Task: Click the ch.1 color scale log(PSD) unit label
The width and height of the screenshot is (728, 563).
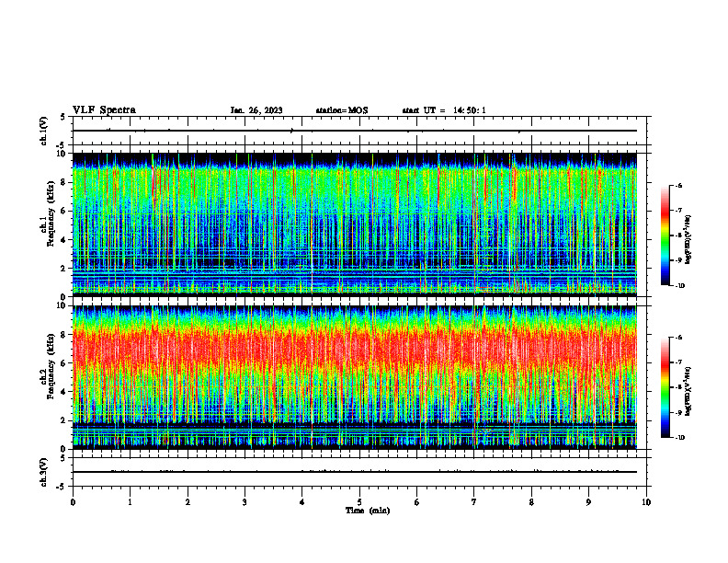Action: coord(689,240)
